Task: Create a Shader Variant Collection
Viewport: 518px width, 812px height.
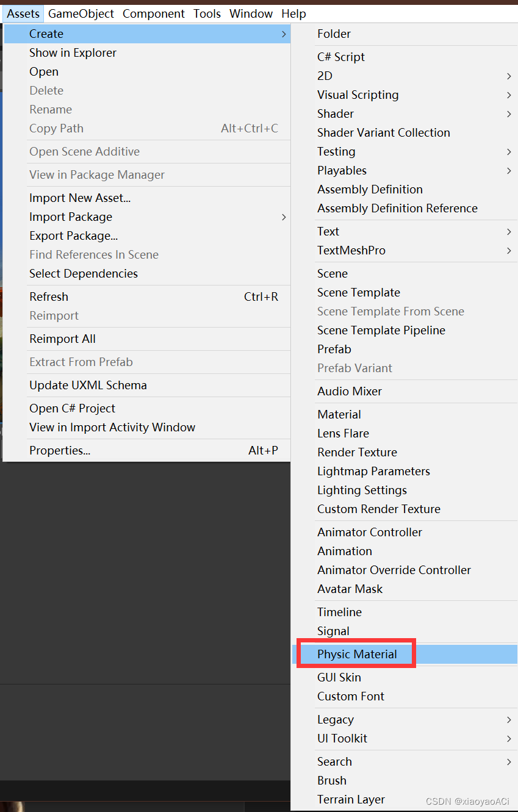Action: click(x=405, y=132)
